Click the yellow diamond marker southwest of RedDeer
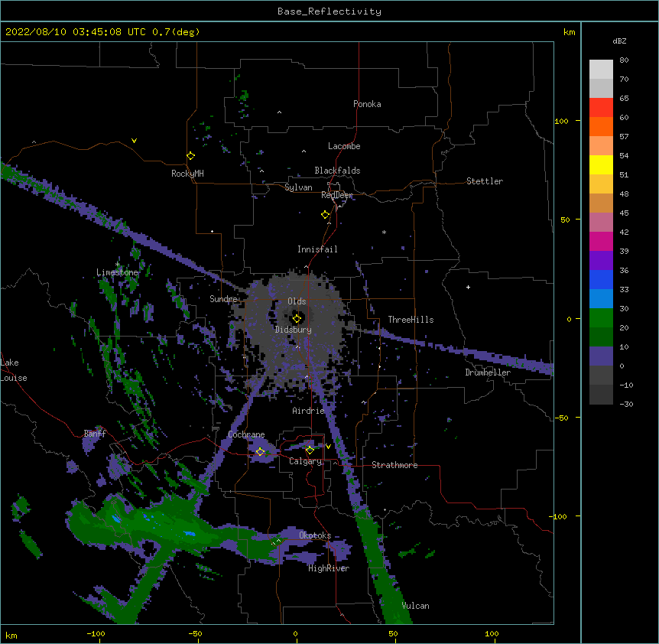 (325, 215)
